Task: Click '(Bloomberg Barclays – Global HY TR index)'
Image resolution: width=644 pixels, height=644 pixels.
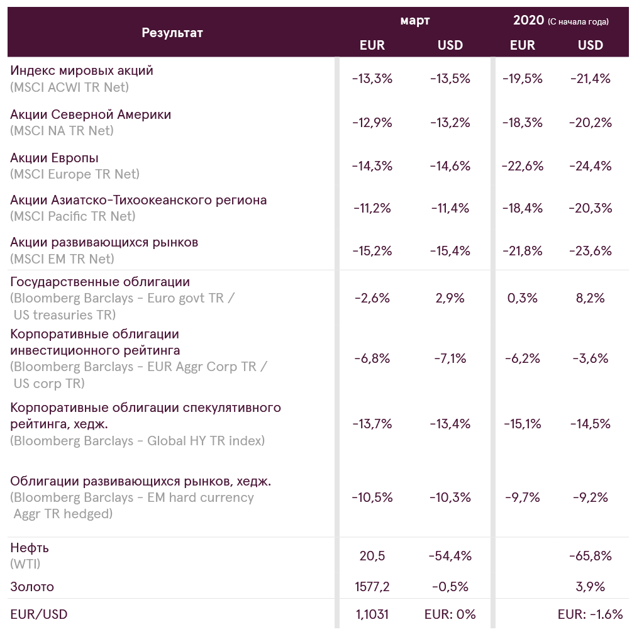Action: (137, 441)
